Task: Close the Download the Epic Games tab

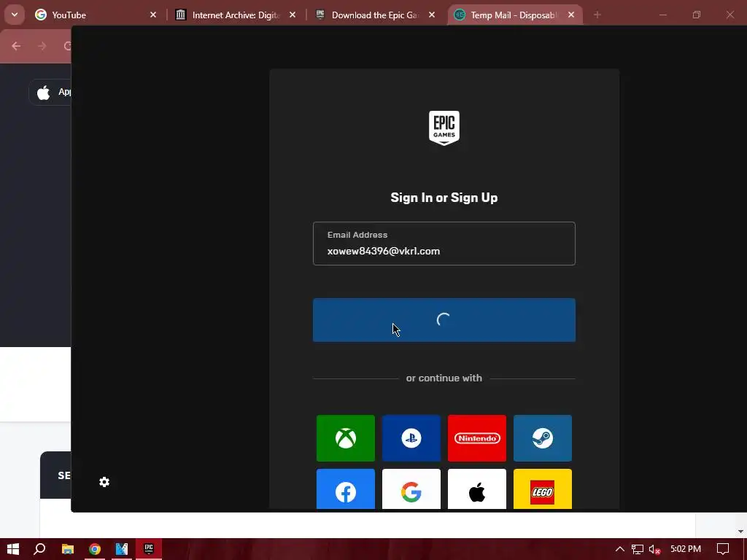Action: [x=432, y=15]
